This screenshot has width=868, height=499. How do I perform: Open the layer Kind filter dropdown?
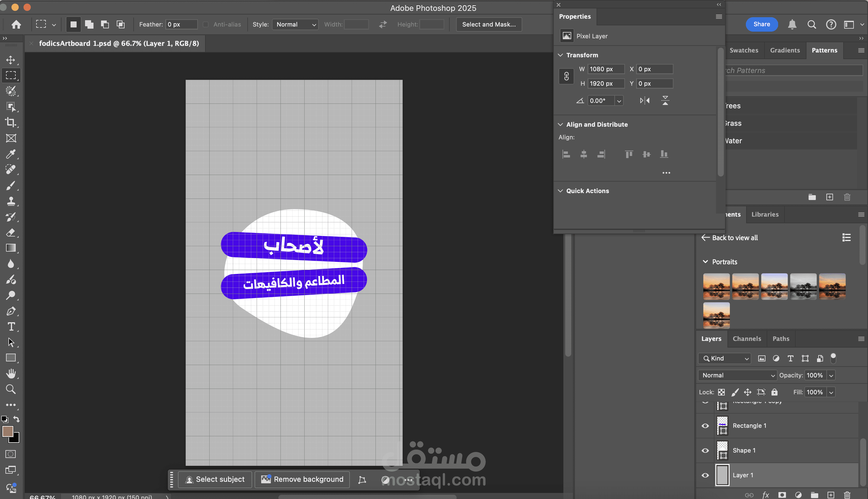[x=724, y=358]
